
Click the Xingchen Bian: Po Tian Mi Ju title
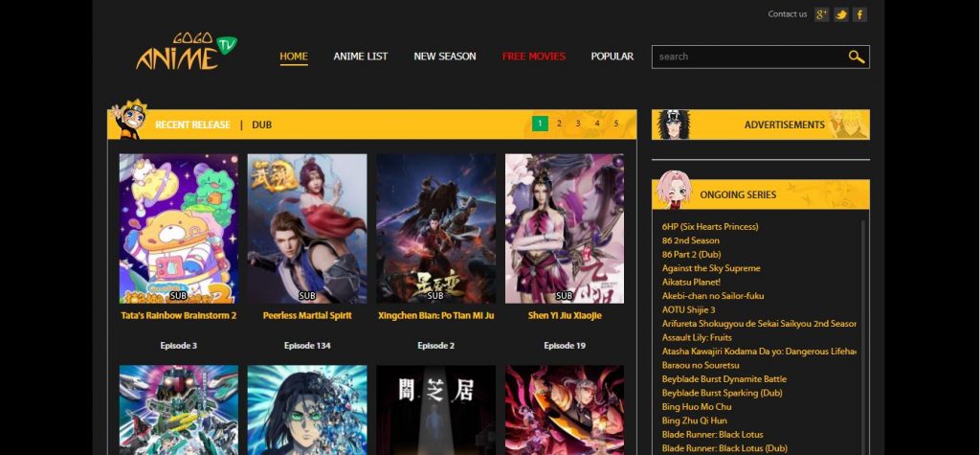click(435, 315)
